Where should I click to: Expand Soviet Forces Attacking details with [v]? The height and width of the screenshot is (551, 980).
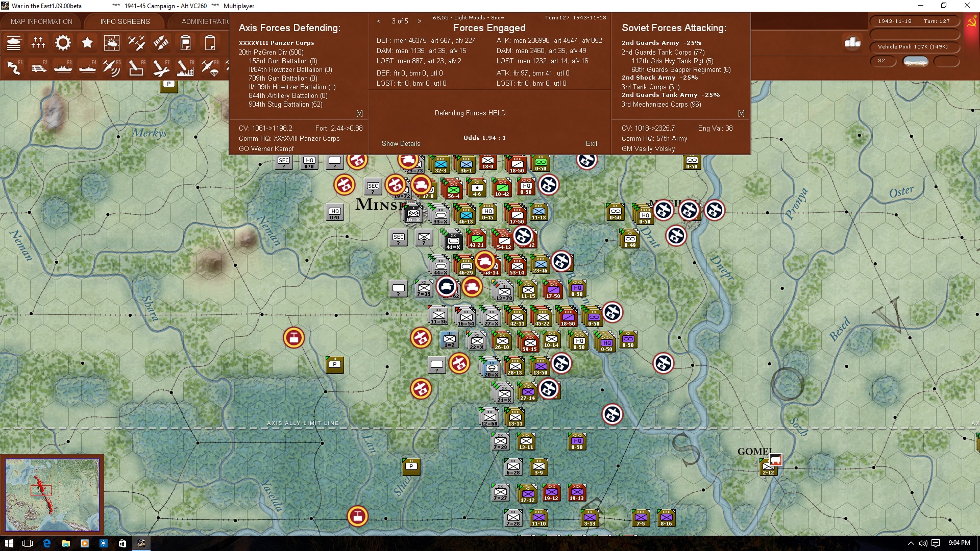(741, 113)
